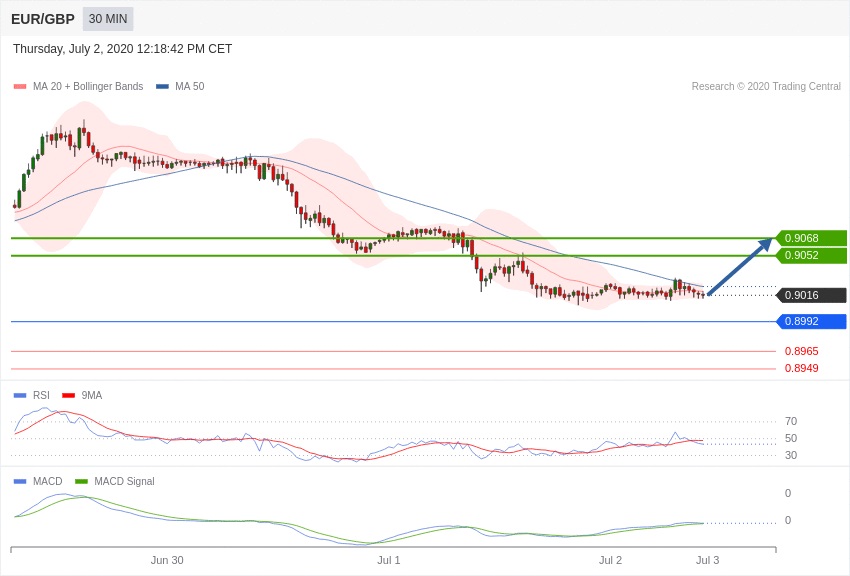Click the 0.8992 blue pivot price tag
The image size is (850, 576).
pyautogui.click(x=811, y=321)
